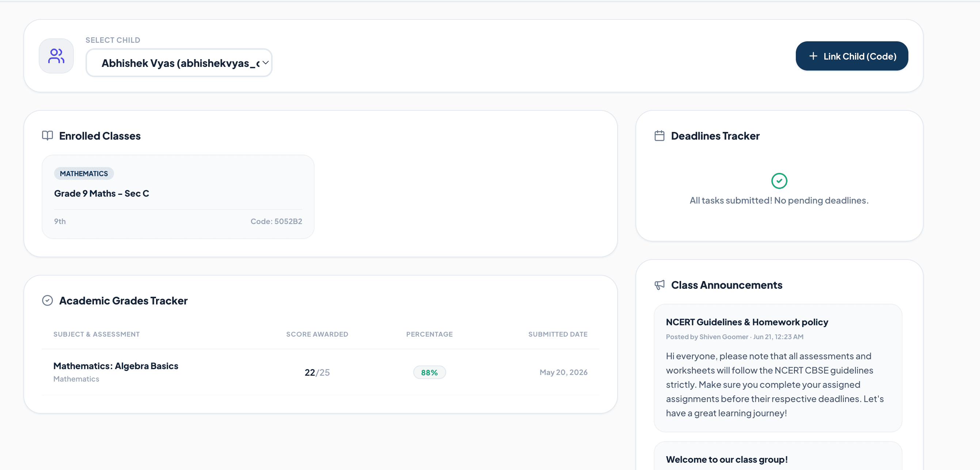980x470 pixels.
Task: Open the Select Child dropdown
Action: click(x=179, y=63)
